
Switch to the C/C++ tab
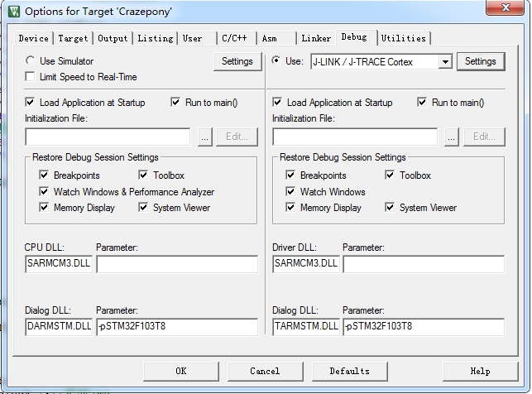point(232,38)
